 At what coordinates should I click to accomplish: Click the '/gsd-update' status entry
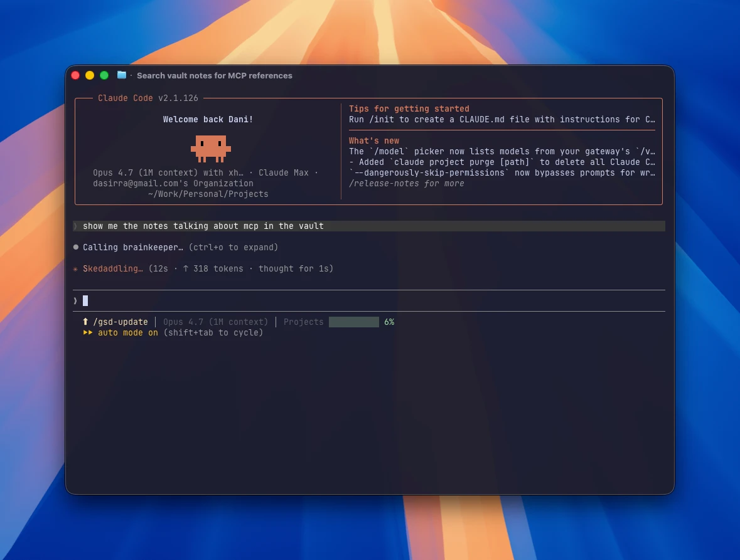(121, 322)
